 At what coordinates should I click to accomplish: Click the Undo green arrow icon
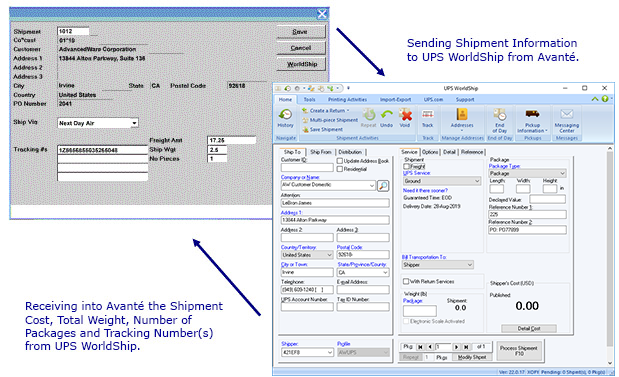(x=386, y=115)
